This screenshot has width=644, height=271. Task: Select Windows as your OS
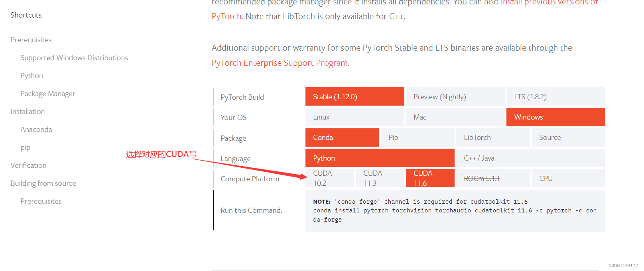click(555, 117)
